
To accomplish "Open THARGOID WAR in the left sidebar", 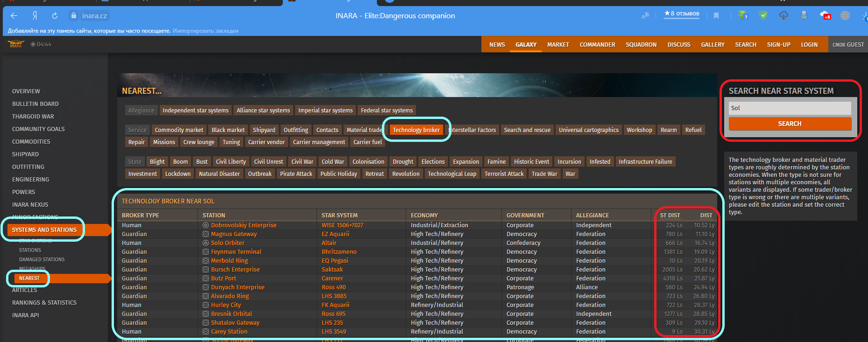I will point(33,117).
